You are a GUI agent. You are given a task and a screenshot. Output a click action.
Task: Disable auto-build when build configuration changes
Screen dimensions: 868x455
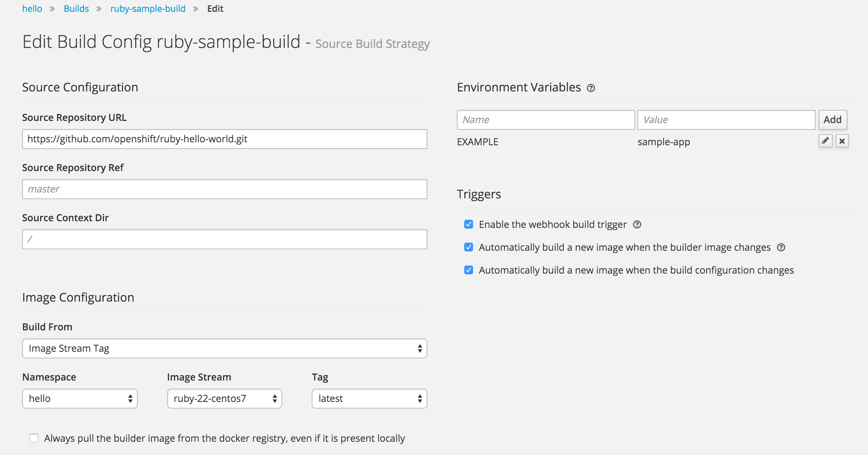(468, 270)
